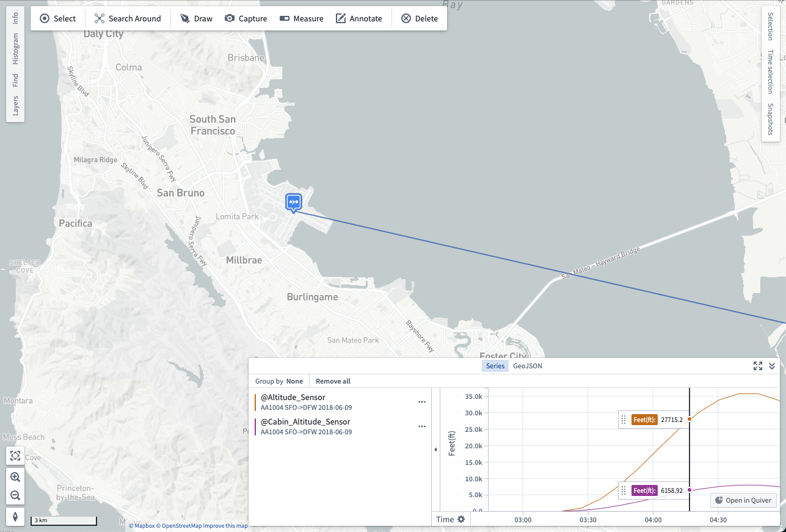
Task: Activate the Draw tool
Action: 196,18
